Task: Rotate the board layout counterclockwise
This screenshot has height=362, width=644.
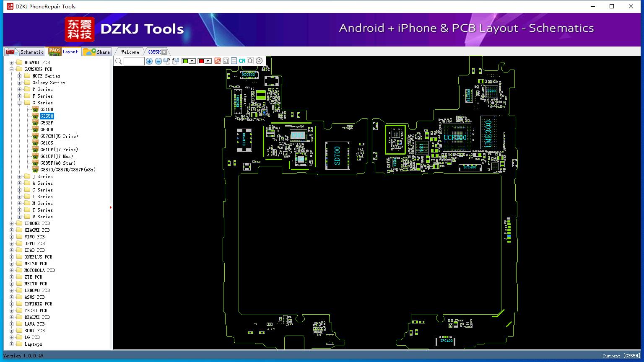Action: coord(176,61)
